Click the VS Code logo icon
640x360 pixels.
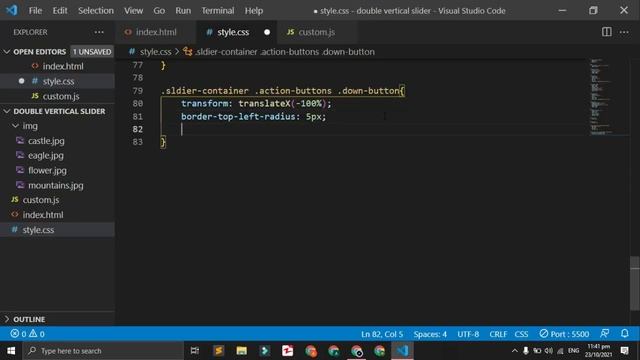[11, 10]
